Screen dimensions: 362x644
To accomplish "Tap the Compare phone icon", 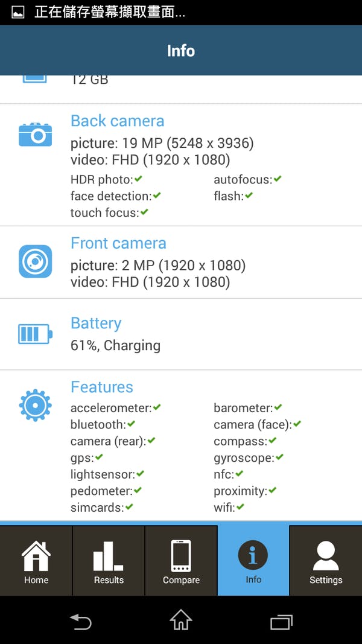I will point(180,554).
